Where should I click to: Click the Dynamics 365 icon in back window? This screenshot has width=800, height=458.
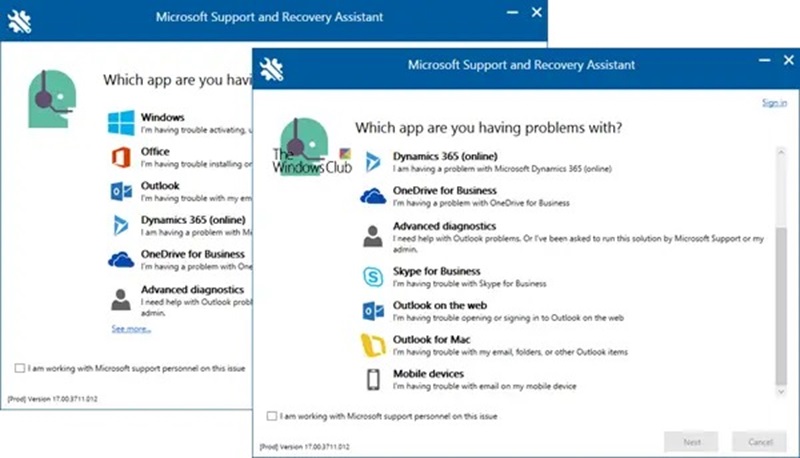(121, 225)
